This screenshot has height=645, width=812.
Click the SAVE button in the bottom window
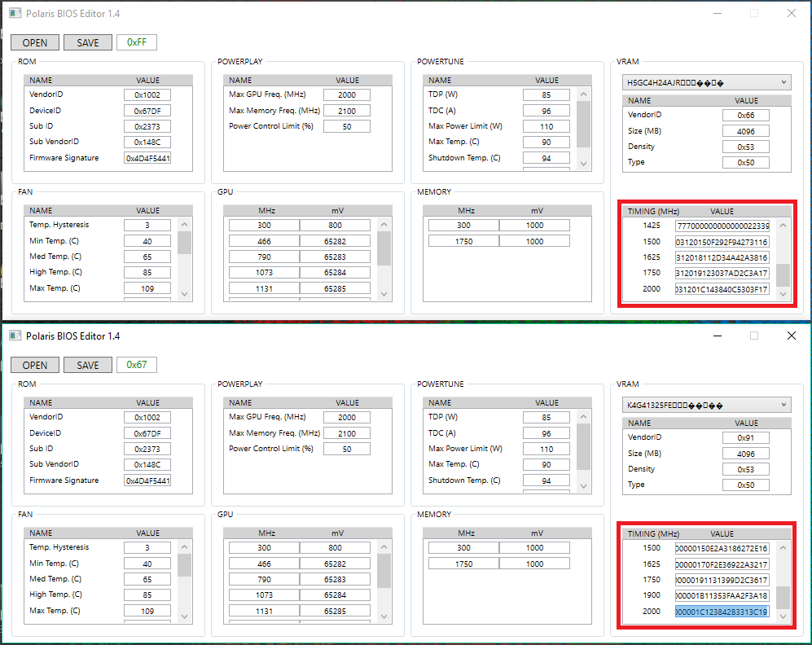pos(87,365)
